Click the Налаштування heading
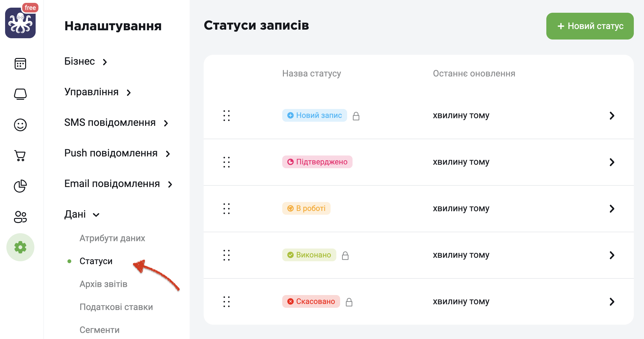Image resolution: width=644 pixels, height=339 pixels. [x=113, y=26]
